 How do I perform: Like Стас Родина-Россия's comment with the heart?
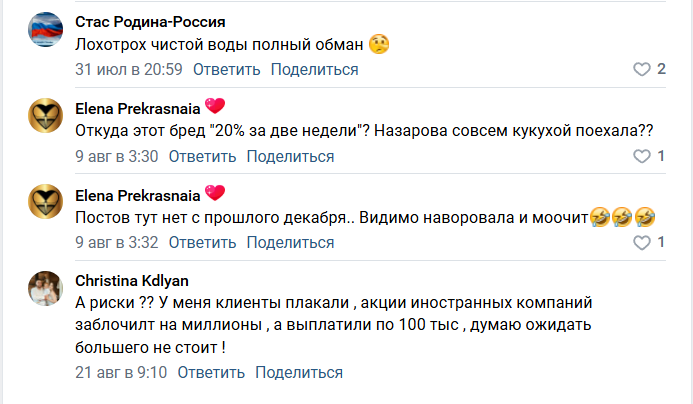(643, 69)
